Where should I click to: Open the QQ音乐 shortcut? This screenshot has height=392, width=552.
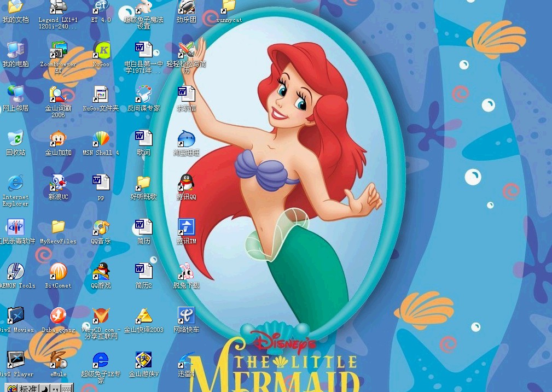101,227
